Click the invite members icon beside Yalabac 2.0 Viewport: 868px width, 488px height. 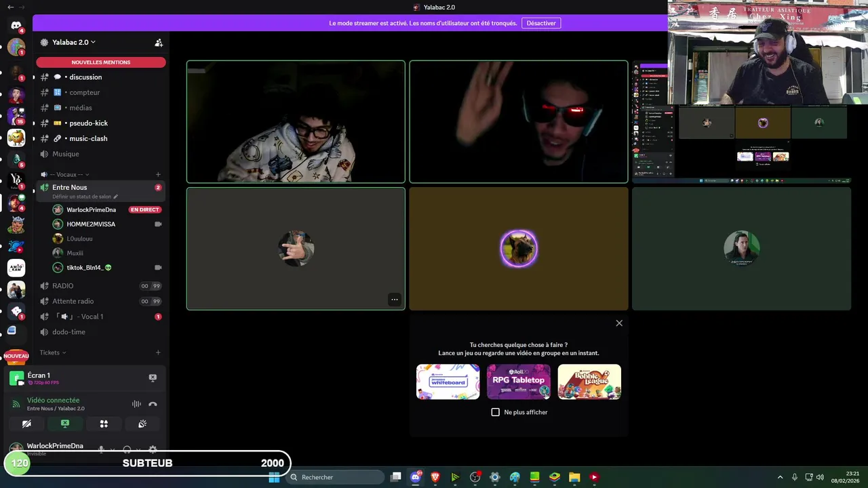coord(159,43)
